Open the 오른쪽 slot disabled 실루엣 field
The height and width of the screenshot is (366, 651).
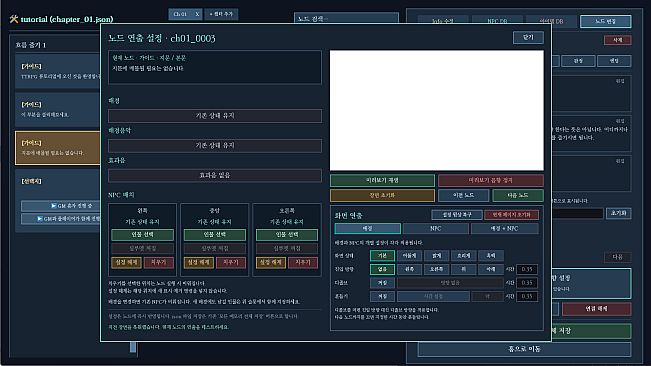click(287, 249)
